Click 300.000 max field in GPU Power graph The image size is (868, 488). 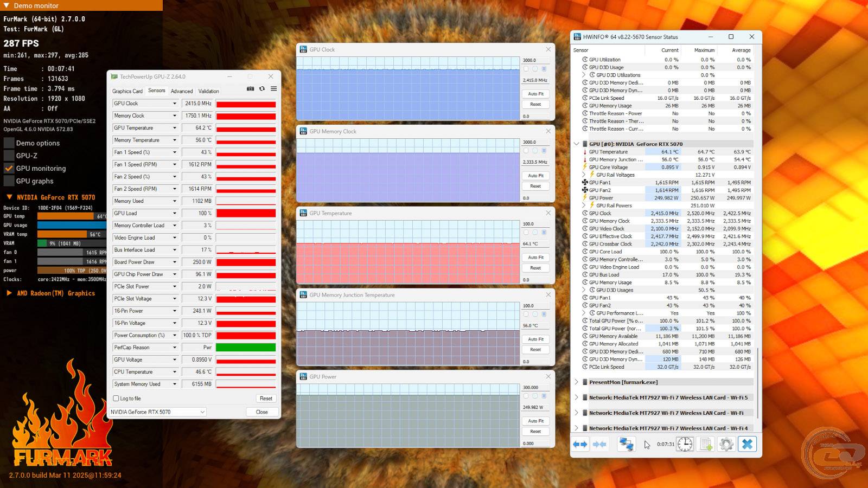pos(535,388)
